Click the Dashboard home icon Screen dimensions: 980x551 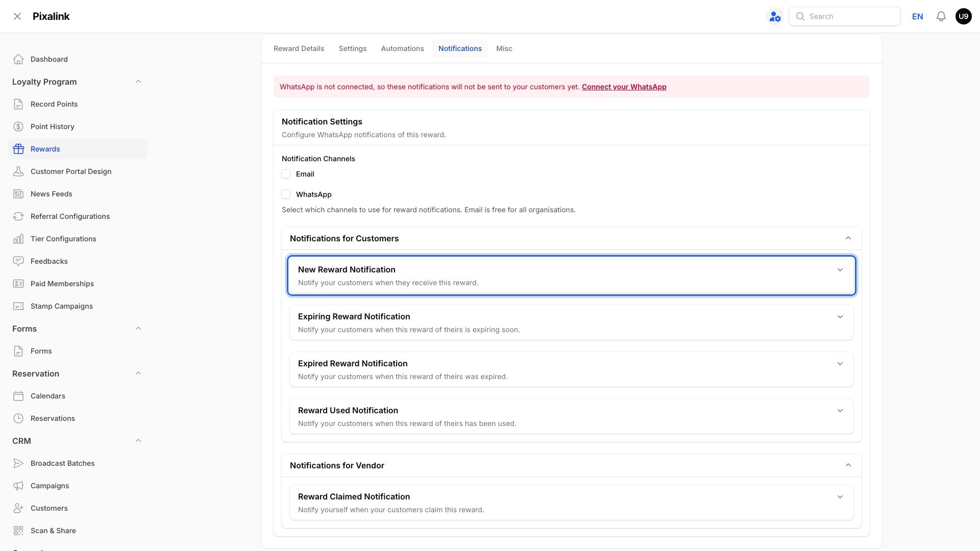point(18,59)
